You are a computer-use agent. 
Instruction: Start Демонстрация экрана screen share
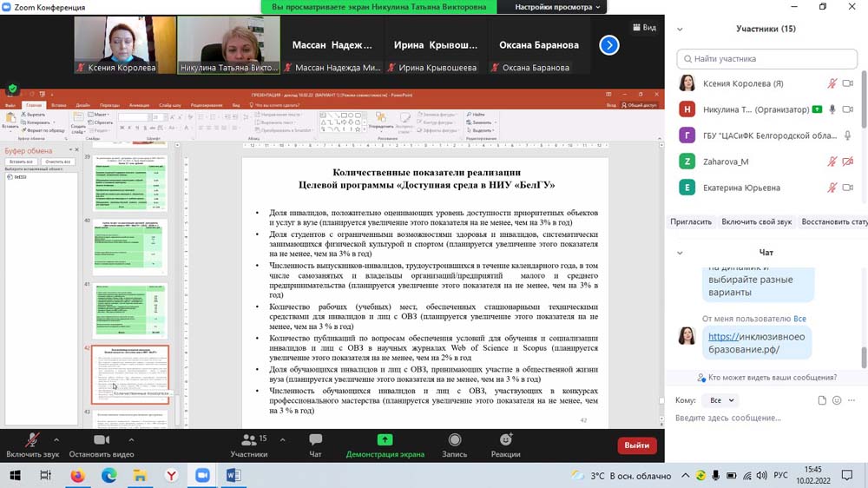tap(385, 445)
